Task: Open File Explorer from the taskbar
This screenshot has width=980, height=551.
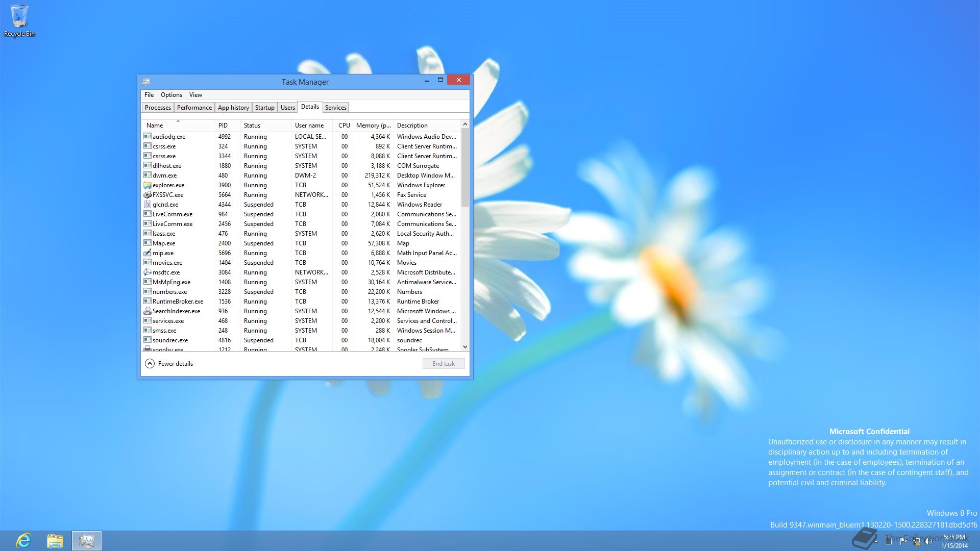Action: 55,541
